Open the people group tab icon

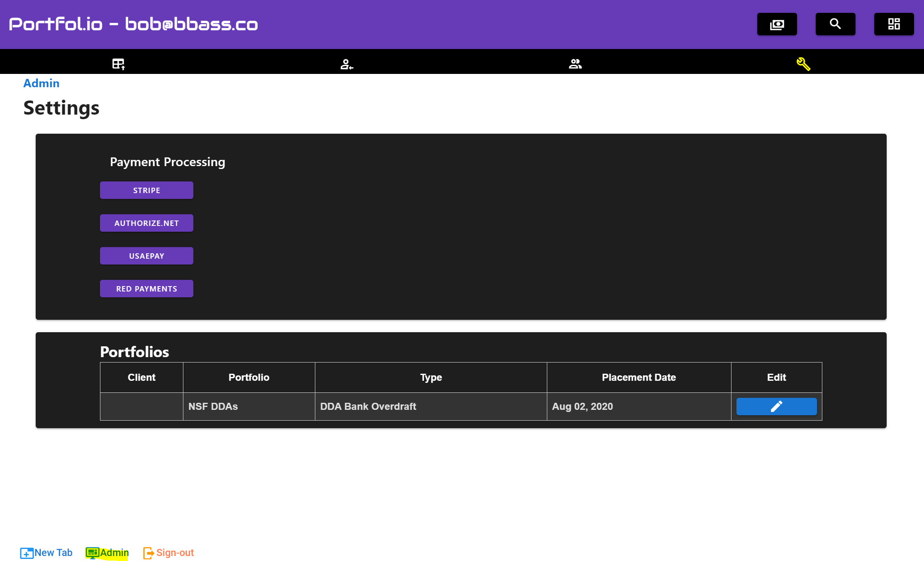coord(575,64)
